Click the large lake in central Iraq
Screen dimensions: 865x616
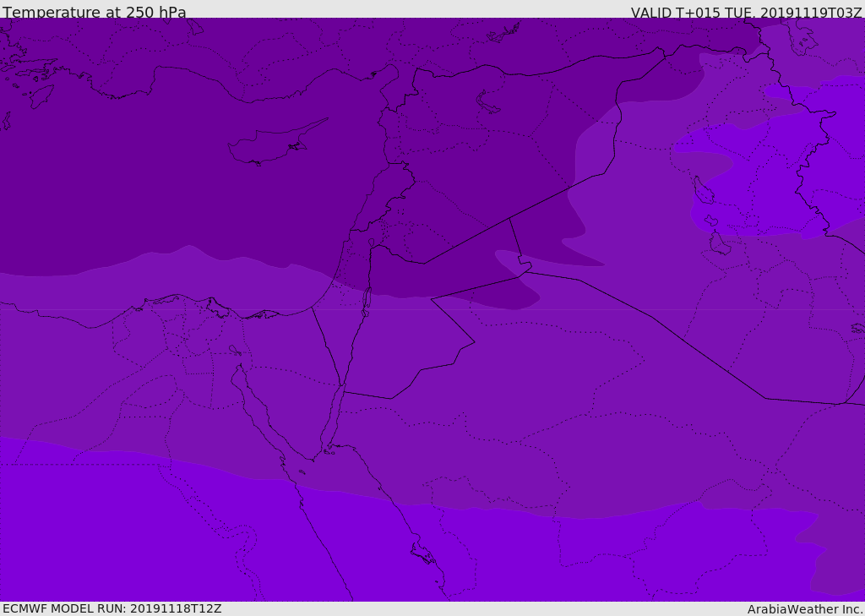pyautogui.click(x=704, y=190)
